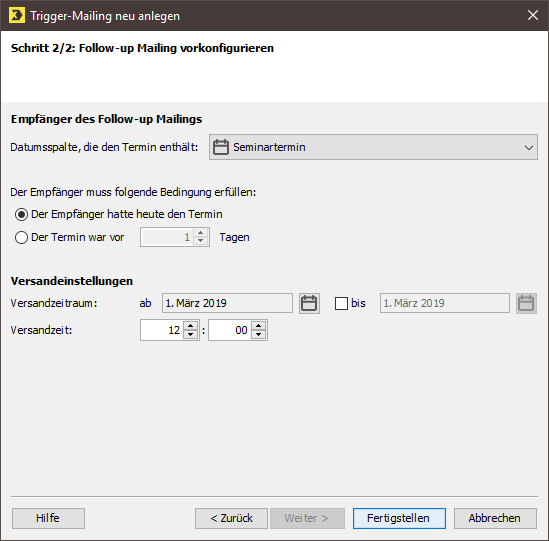This screenshot has width=549, height=541.
Task: Go back with the Zurück button
Action: 231,518
